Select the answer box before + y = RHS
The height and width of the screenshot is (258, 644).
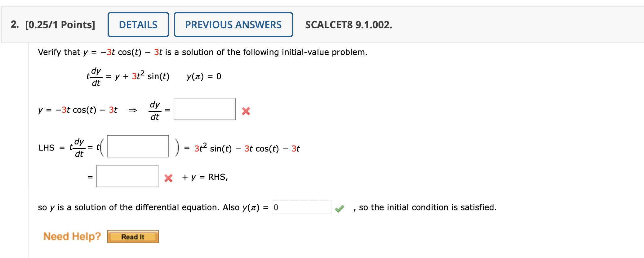pos(127,177)
